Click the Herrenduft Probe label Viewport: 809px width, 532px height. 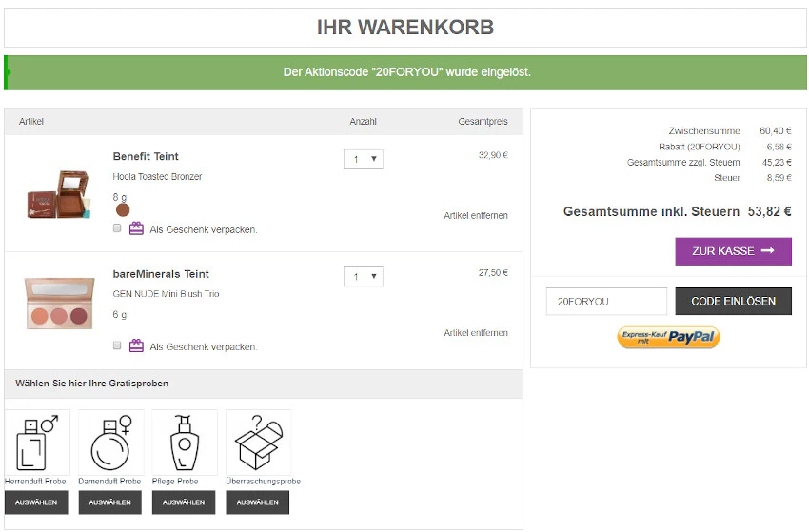tap(35, 482)
